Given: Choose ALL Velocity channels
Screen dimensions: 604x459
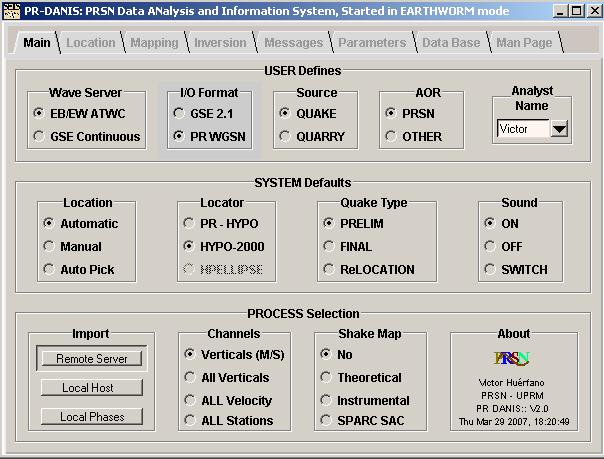Looking at the screenshot, I should click(x=228, y=400).
